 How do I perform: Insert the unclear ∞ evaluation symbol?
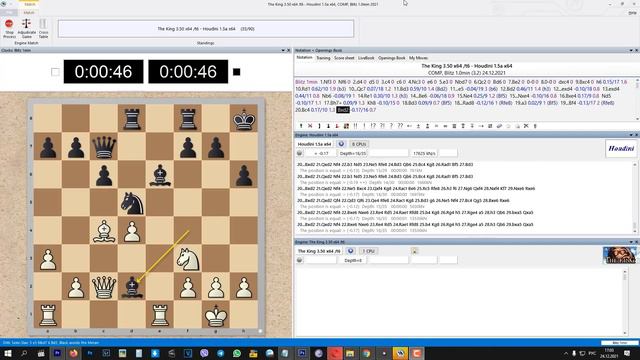tap(445, 126)
